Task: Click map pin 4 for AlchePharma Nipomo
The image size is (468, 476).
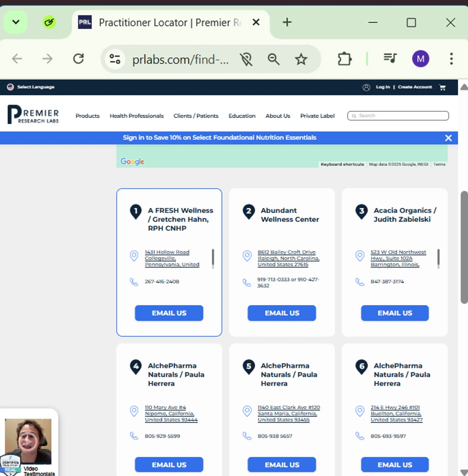Action: pos(136,367)
